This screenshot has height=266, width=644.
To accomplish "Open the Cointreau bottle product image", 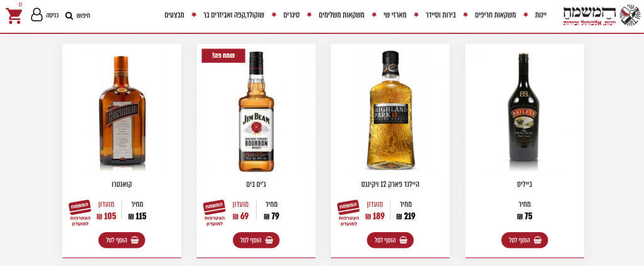I will point(122,111).
